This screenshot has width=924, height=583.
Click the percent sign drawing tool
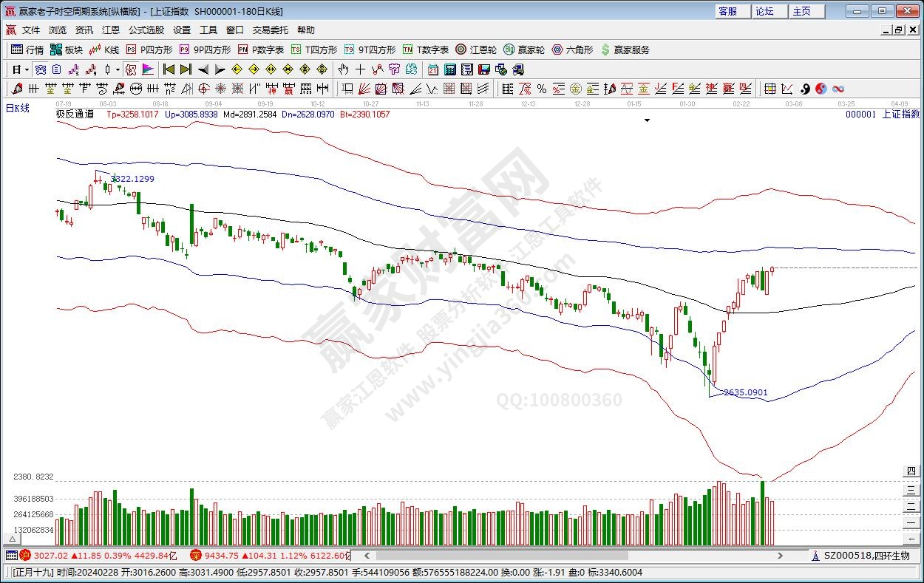coord(541,89)
